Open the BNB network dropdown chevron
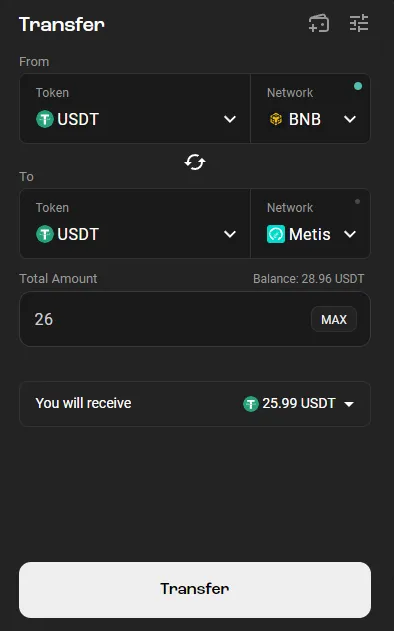The height and width of the screenshot is (631, 394). (350, 119)
